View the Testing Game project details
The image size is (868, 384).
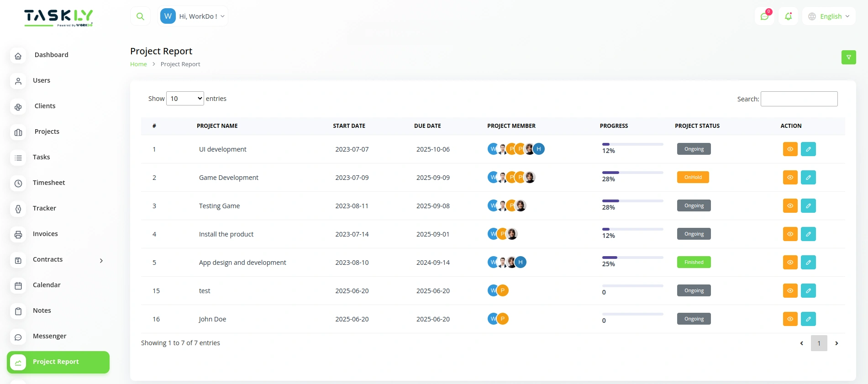click(790, 206)
